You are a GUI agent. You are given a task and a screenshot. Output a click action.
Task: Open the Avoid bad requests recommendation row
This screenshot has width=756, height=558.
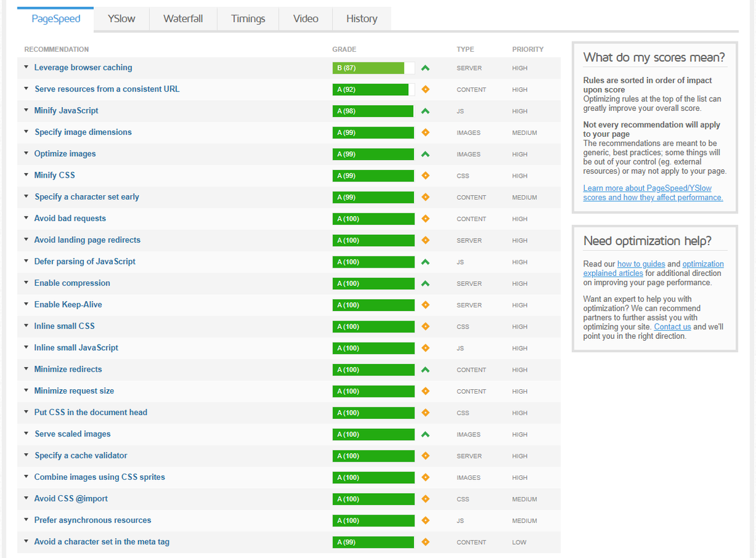69,219
